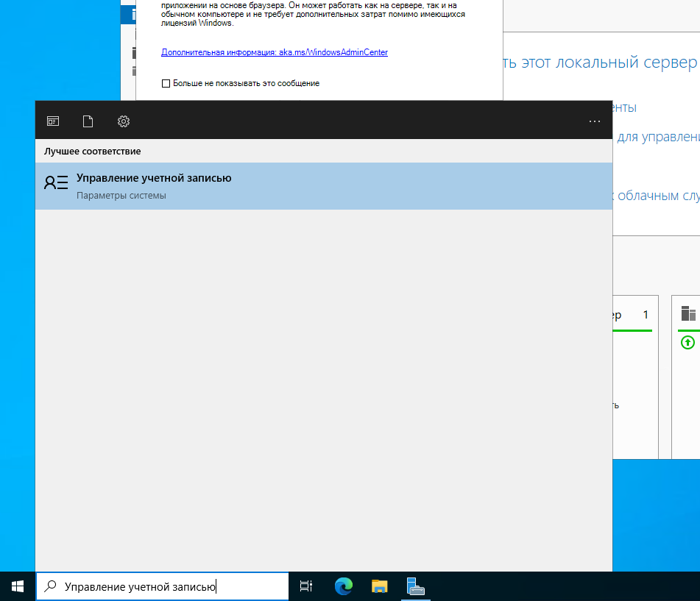
Task: Open File Explorer from the taskbar
Action: click(379, 586)
